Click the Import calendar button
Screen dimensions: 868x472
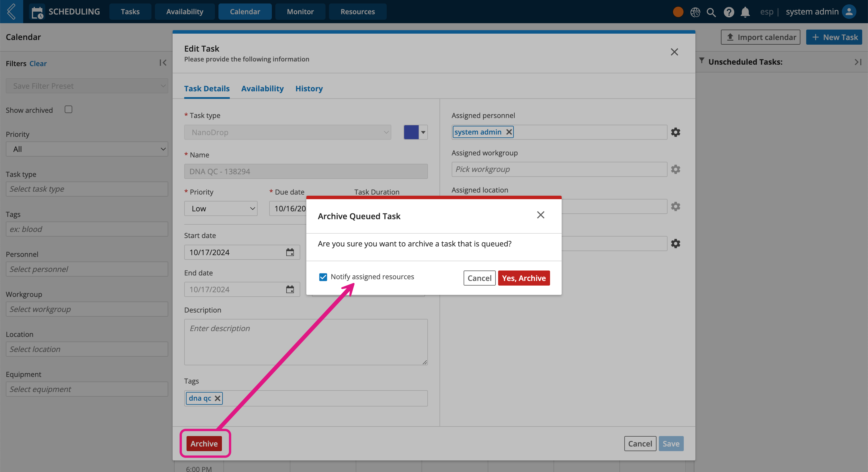click(760, 37)
